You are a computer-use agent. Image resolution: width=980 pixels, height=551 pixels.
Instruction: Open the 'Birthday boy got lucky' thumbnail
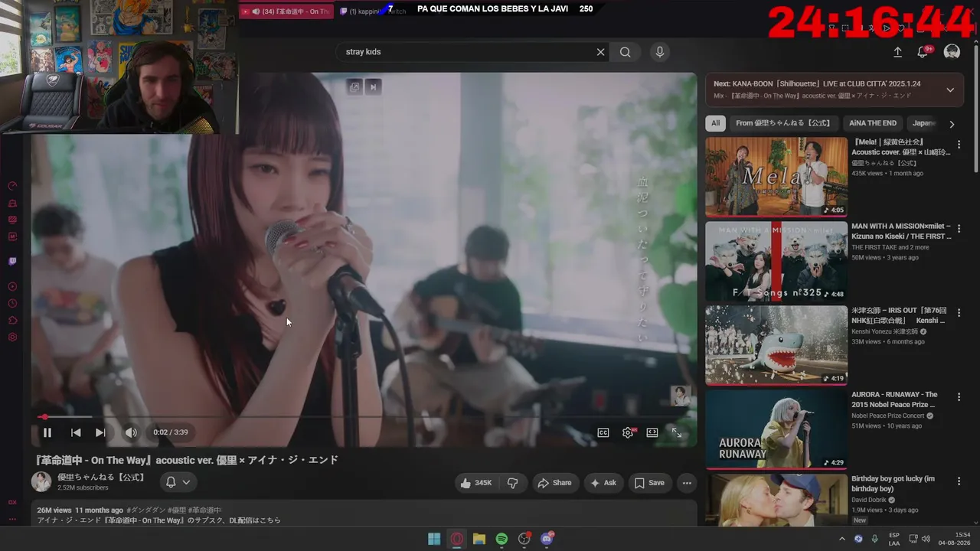(776, 500)
